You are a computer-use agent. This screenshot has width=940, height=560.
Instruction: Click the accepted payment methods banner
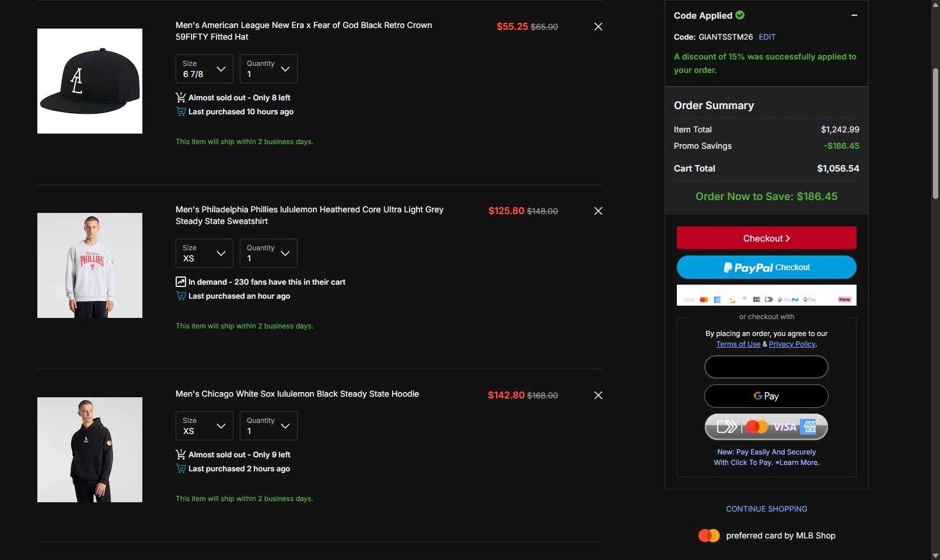coord(767,295)
